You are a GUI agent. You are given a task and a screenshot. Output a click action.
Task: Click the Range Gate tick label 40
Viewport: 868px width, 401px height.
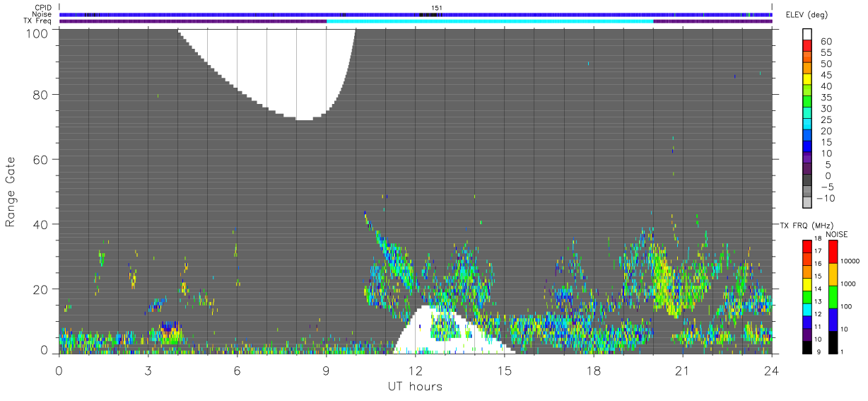40,224
